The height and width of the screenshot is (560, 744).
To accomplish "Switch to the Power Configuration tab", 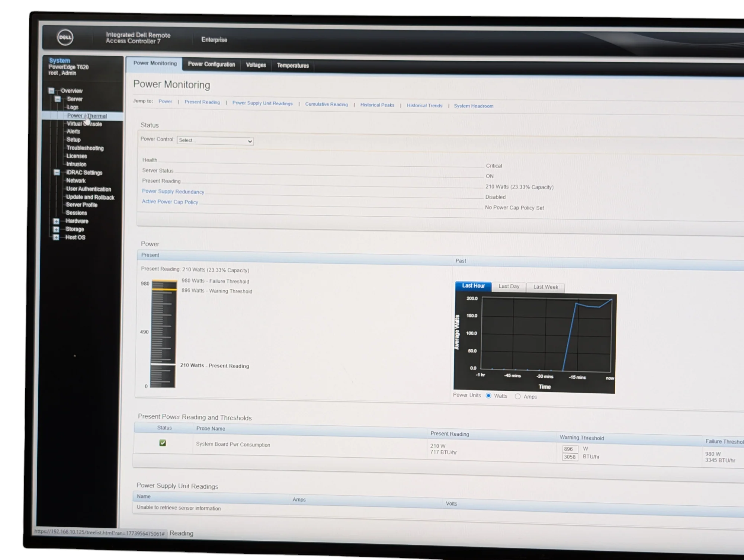I will click(211, 64).
